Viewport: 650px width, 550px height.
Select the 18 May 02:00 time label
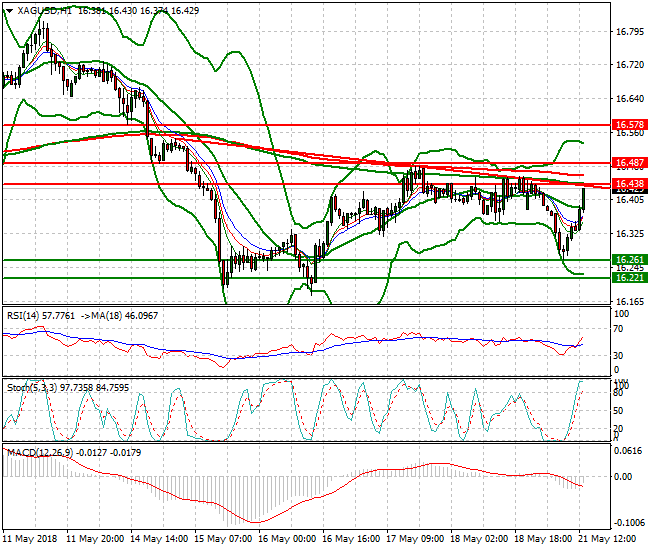point(479,539)
